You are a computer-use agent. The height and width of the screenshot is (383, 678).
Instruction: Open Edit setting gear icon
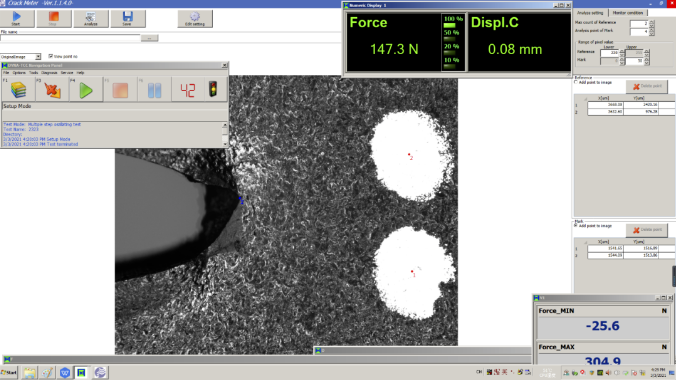[195, 18]
